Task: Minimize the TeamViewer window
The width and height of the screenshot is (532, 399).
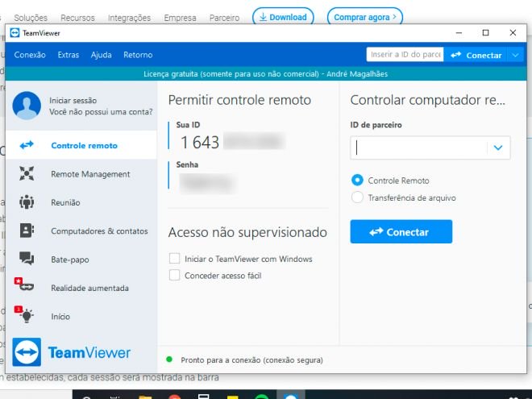Action: click(459, 33)
